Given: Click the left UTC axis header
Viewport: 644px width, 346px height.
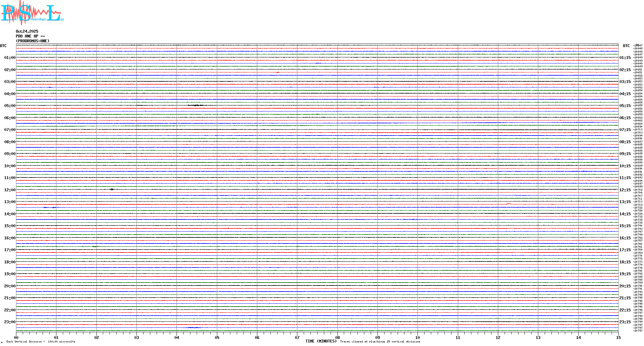Looking at the screenshot, I should [3, 46].
